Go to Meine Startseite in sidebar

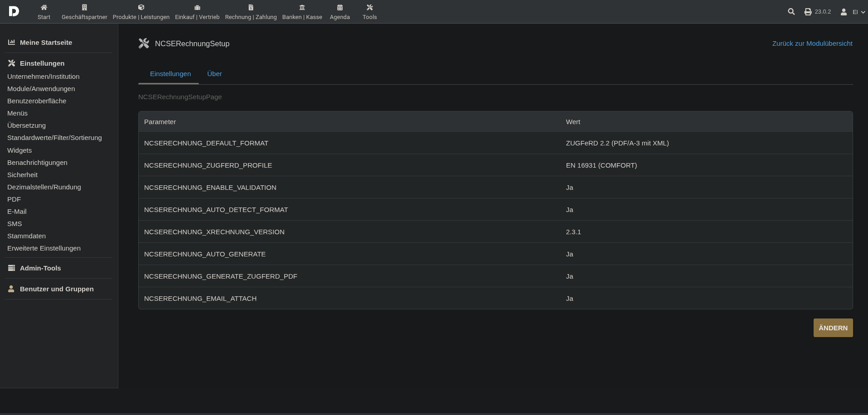(x=46, y=43)
